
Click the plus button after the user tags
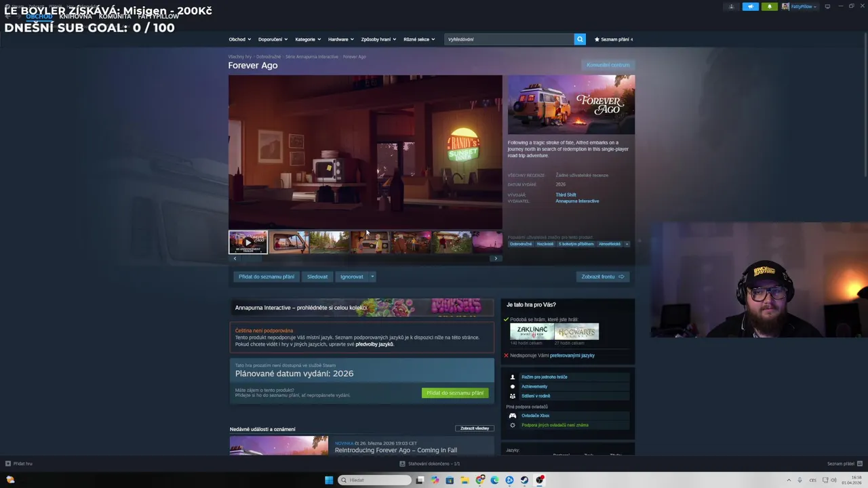pos(627,244)
